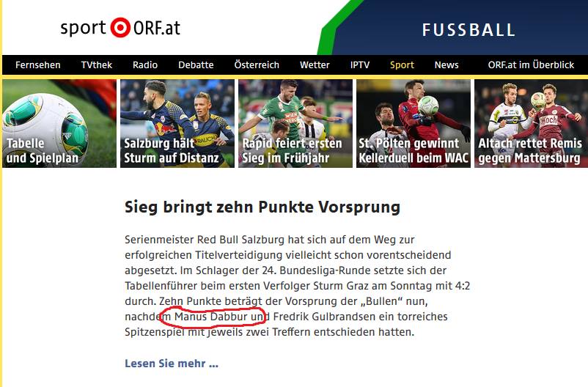Click the sport ORF.at logo text
Screen dimensions: 588x387
[120, 28]
